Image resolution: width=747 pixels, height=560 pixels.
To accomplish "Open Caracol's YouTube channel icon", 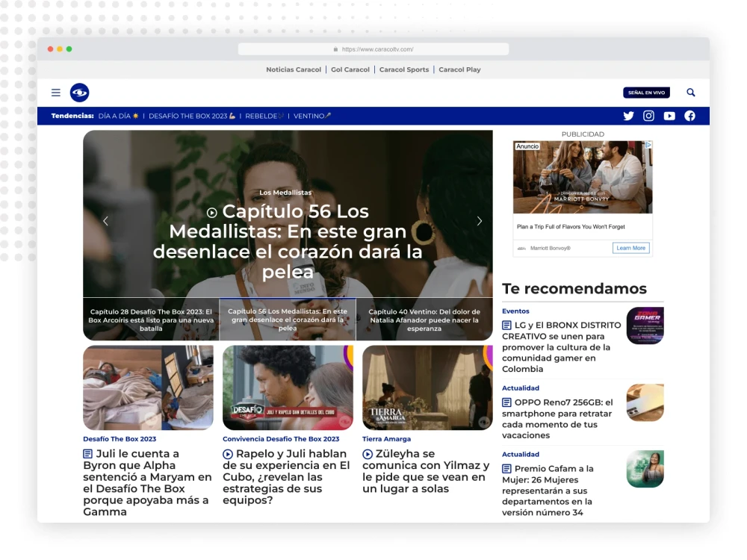I will click(669, 116).
